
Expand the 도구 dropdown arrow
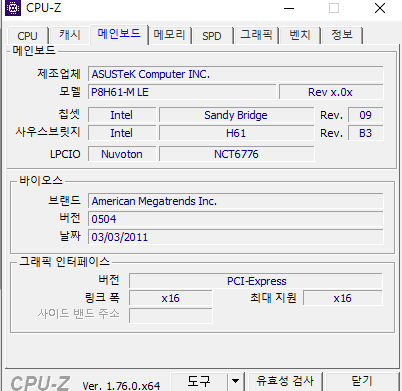tap(236, 381)
